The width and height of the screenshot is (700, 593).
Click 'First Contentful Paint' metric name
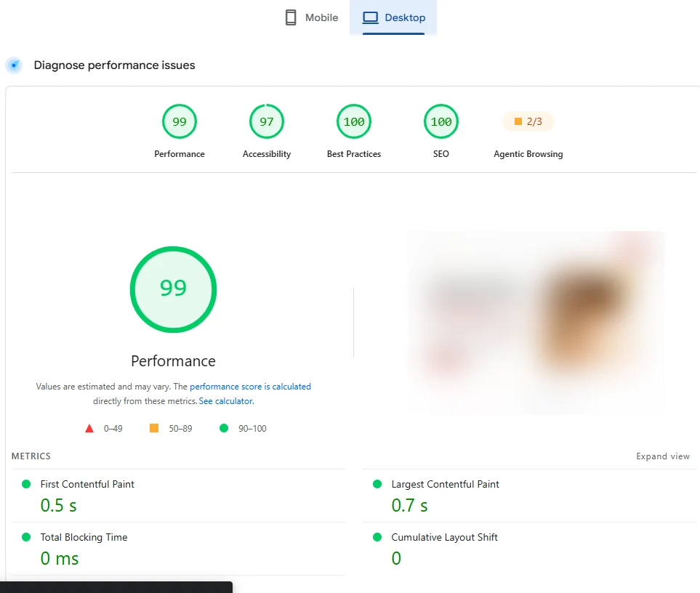(x=87, y=484)
